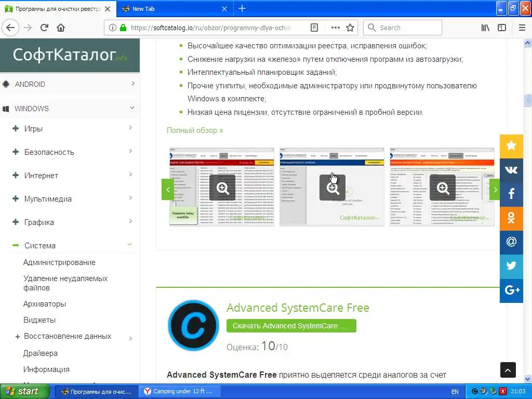This screenshot has width=532, height=399.
Task: Go back with the browser back arrow
Action: click(10, 28)
